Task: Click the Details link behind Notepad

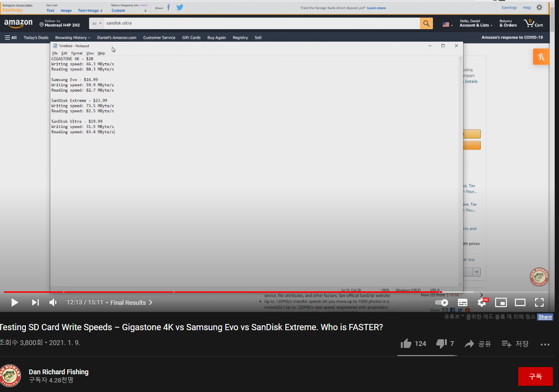Action: tap(471, 81)
